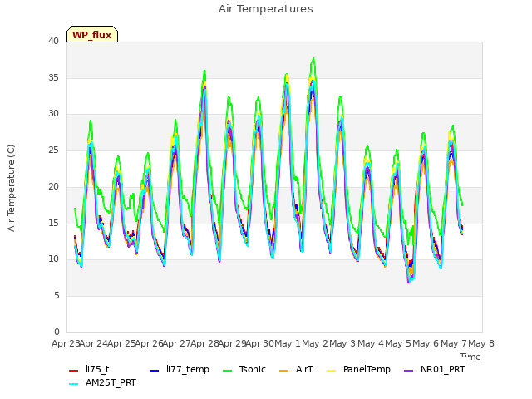Click the cyan AM25T_PRT legend swatch
This screenshot has height=399, width=532.
pos(74,384)
